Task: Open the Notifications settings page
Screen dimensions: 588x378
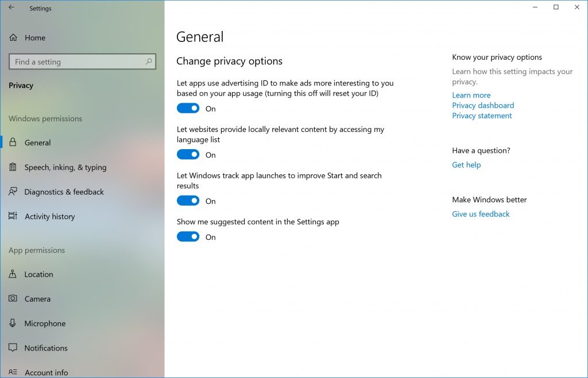Action: 46,348
